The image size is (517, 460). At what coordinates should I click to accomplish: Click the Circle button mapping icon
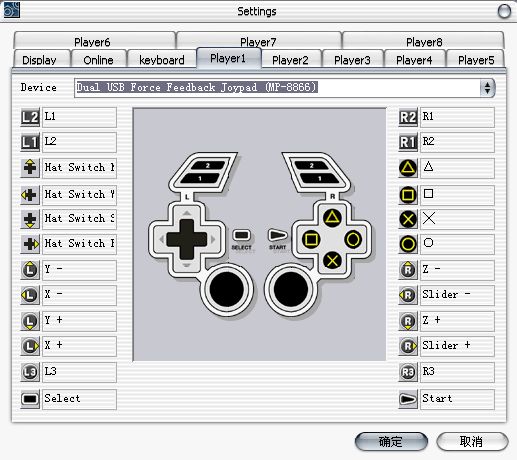408,244
